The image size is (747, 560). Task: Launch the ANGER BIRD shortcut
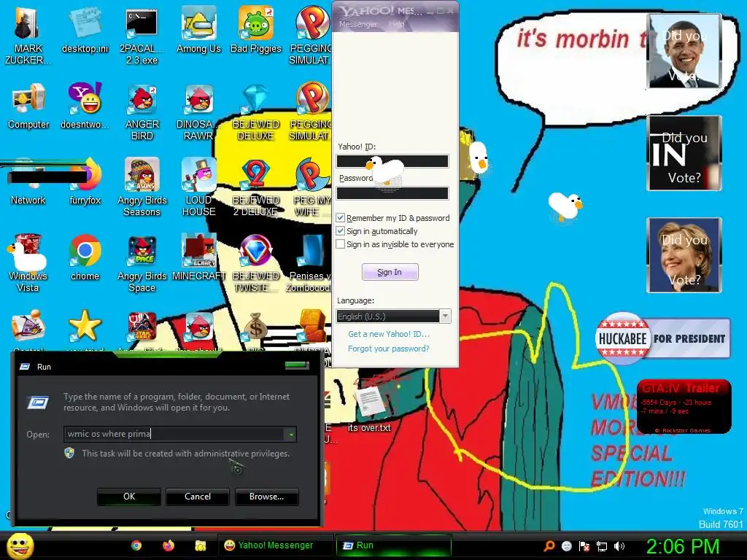[142, 112]
